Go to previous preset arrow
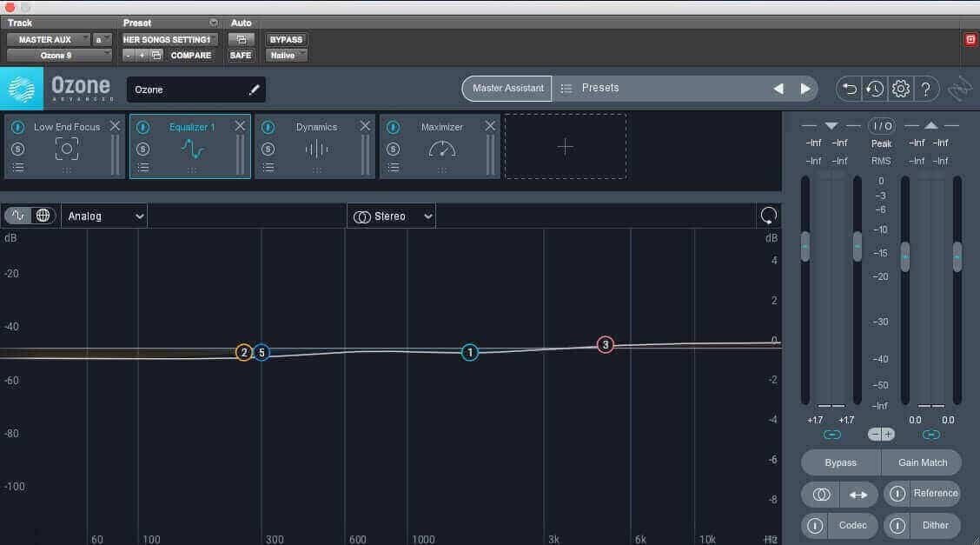980x545 pixels. point(778,89)
